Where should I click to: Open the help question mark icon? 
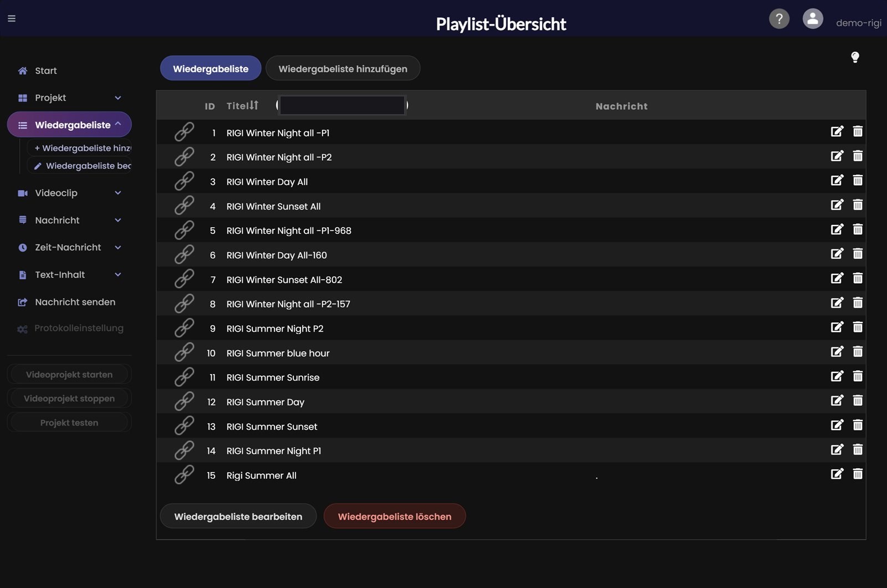point(779,19)
